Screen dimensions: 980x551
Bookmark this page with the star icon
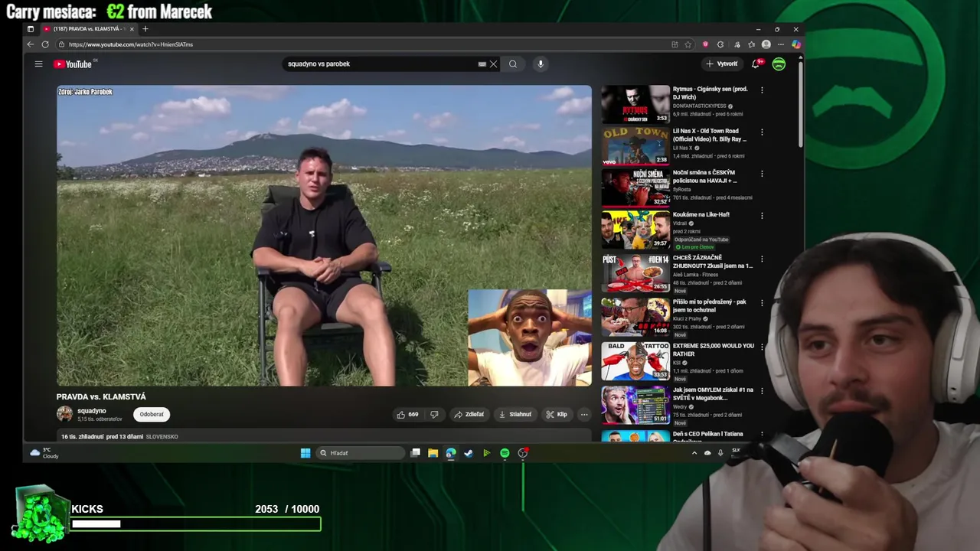click(x=688, y=44)
